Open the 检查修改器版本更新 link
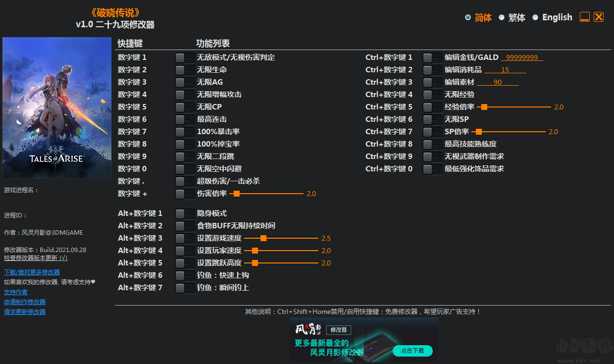Viewport: 614px width, 364px height. [35, 258]
